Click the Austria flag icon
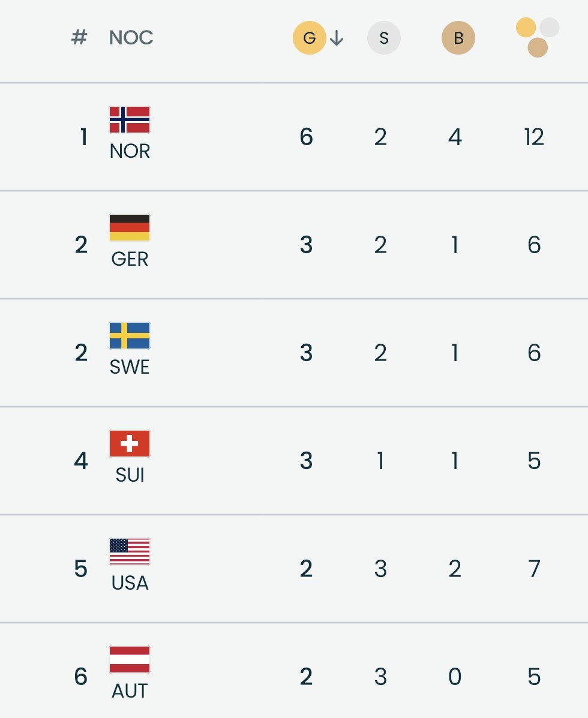 pos(130,659)
